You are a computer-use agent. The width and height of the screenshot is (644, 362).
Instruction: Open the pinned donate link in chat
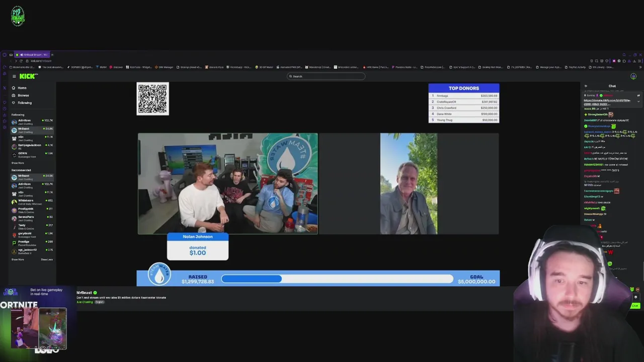point(607,102)
